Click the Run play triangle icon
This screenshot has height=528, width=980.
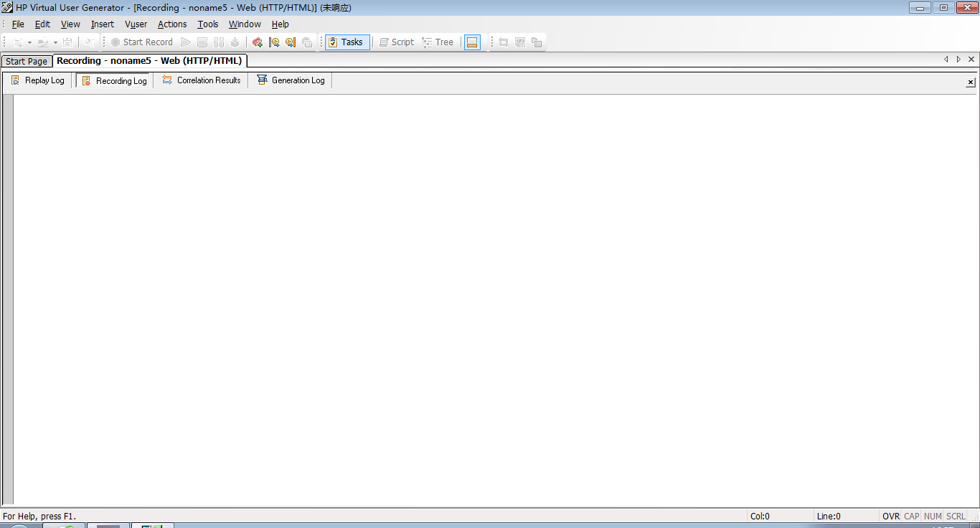[186, 42]
